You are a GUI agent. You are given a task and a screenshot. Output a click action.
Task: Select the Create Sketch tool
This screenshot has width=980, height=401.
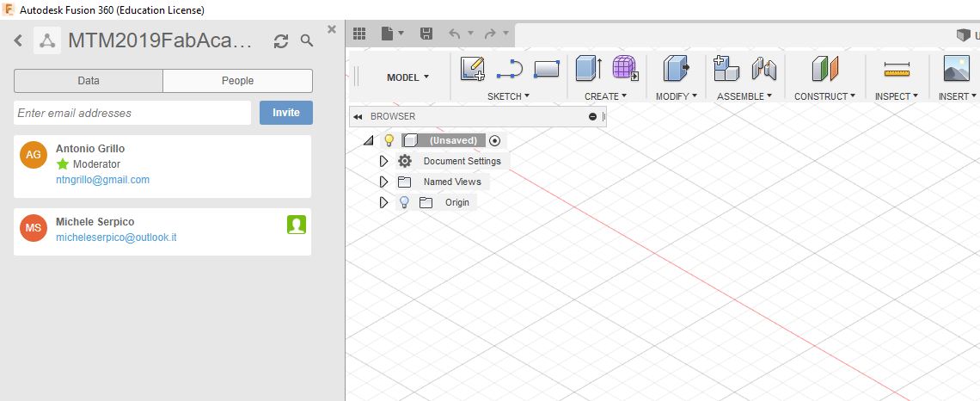point(473,68)
